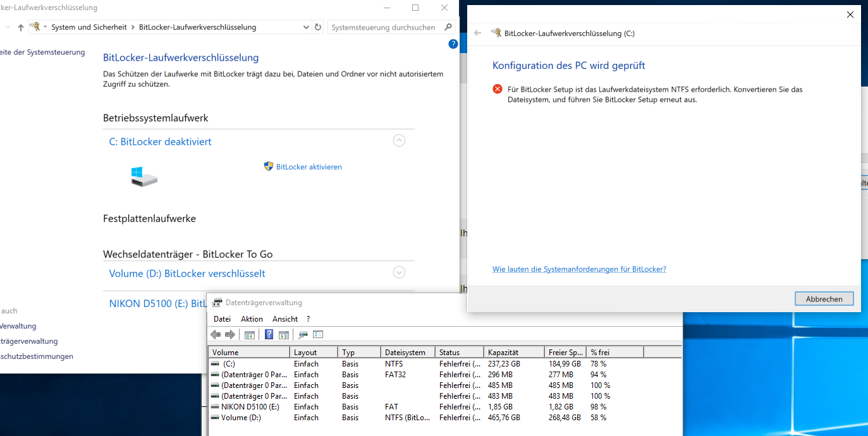
Task: Click the Windows drive icon for C:
Action: click(144, 177)
